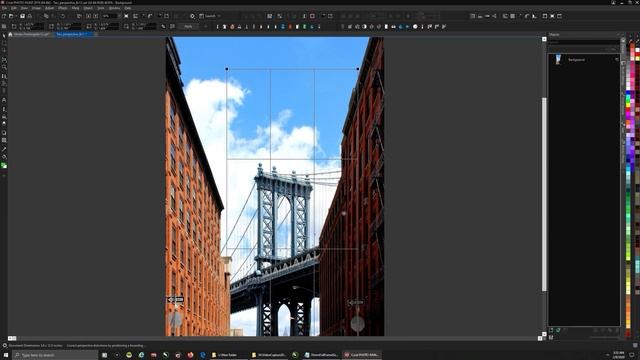Open the Image menu

(36, 8)
